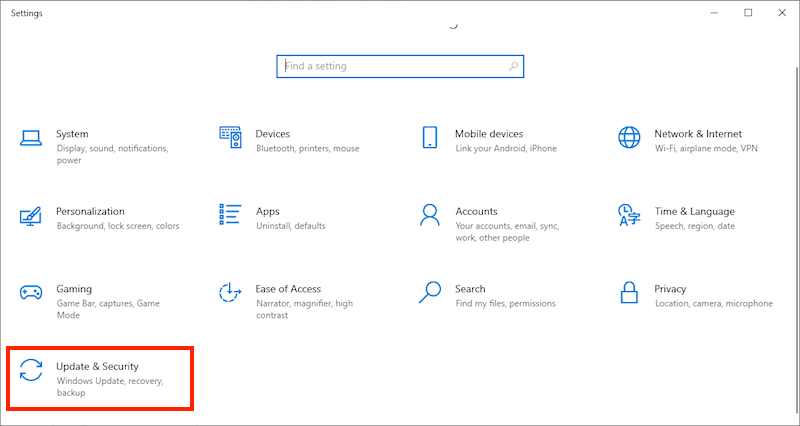Open the Privacy padlock icon
800x426 pixels.
629,292
